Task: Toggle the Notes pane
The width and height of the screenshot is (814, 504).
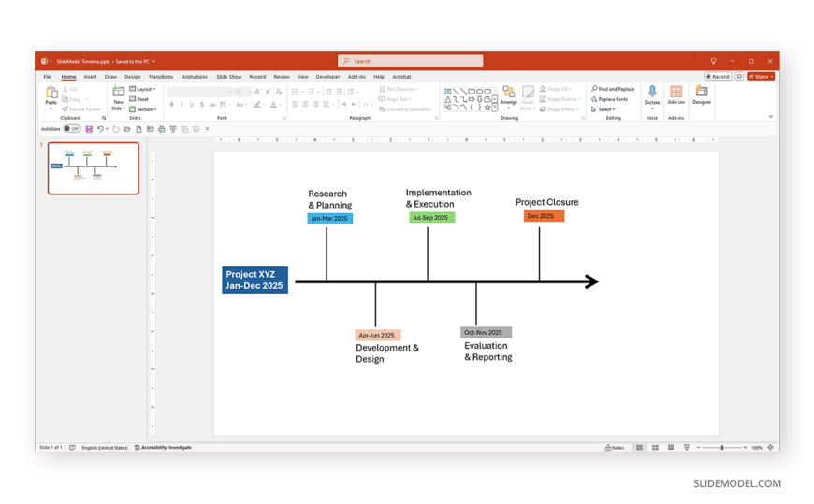Action: pos(615,447)
